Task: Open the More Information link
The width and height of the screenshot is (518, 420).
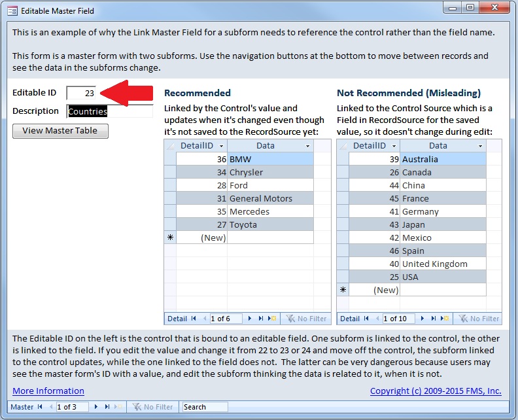Action: 48,391
